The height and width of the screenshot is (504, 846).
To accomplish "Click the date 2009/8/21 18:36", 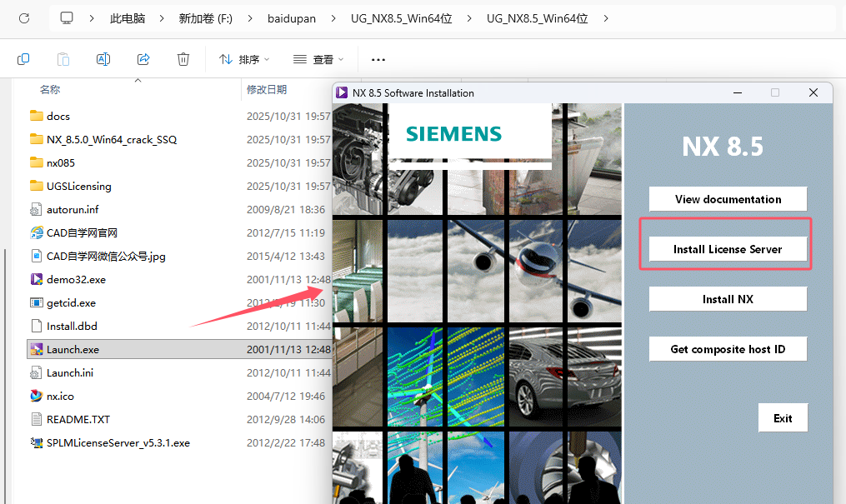I will (286, 210).
